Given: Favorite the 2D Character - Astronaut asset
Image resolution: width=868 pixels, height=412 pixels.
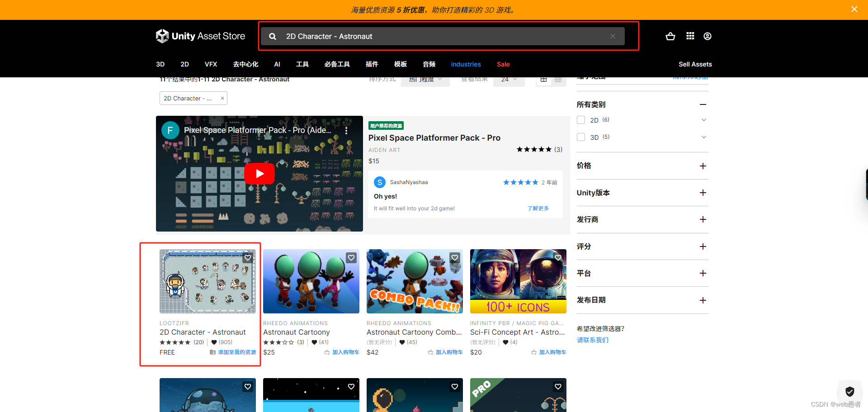Looking at the screenshot, I should point(247,257).
